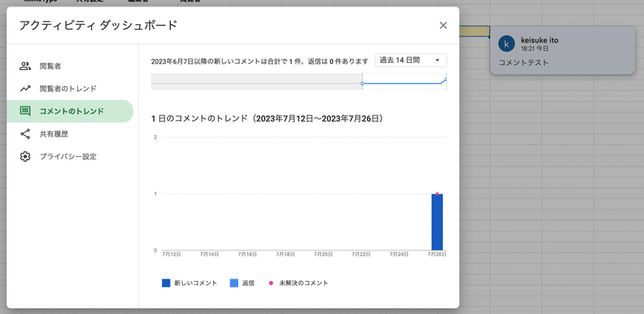Toggle the 返信 legend square
The height and width of the screenshot is (314, 644).
click(x=233, y=283)
